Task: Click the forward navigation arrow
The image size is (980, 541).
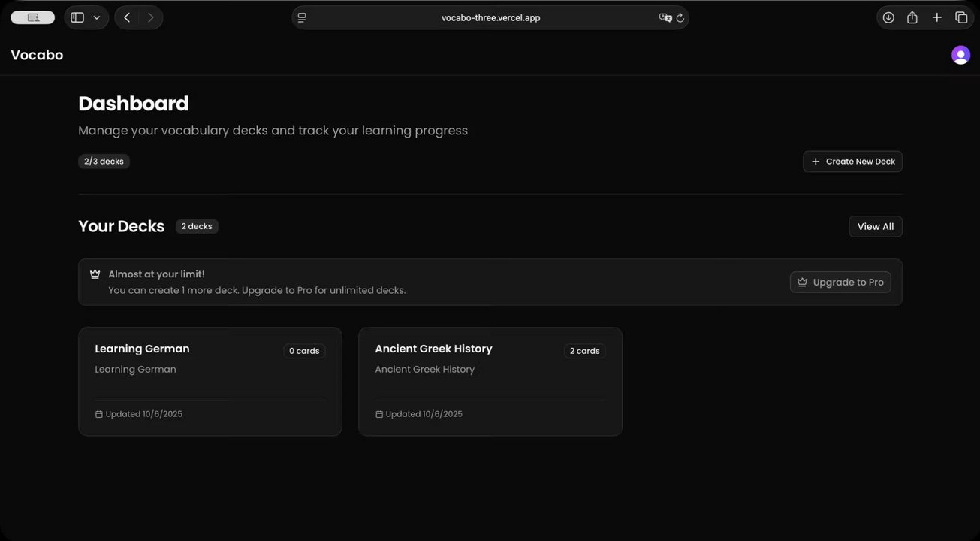Action: (x=151, y=17)
